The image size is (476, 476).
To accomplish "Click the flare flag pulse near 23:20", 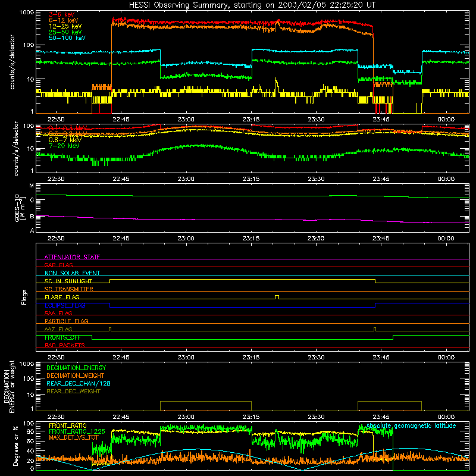I will coord(277,297).
